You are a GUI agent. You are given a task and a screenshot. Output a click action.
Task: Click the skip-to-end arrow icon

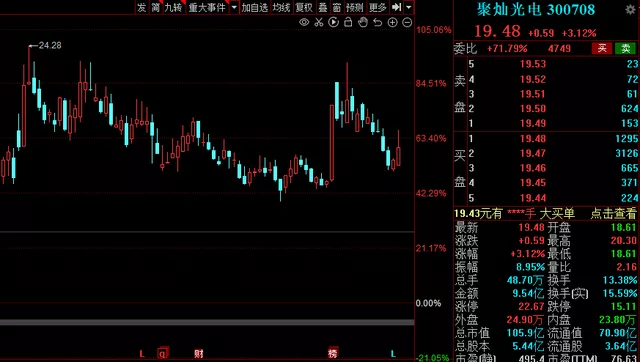point(396,7)
